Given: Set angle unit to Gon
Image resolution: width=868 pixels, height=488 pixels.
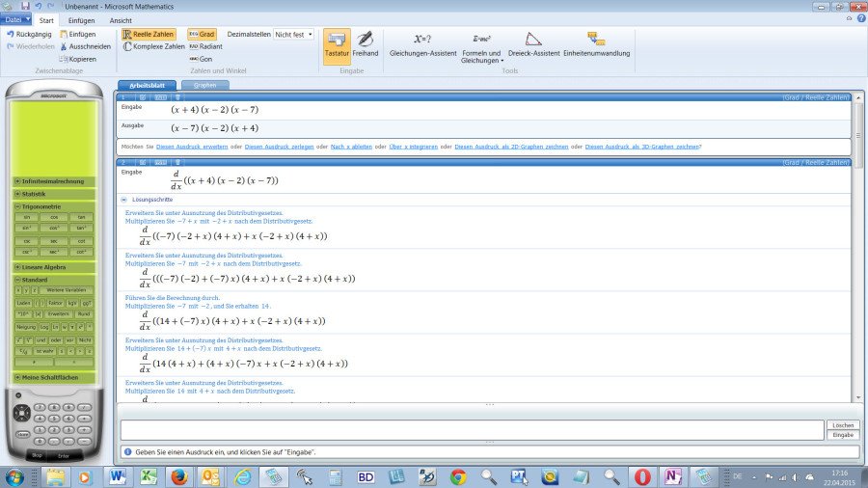Looking at the screenshot, I should (x=200, y=59).
